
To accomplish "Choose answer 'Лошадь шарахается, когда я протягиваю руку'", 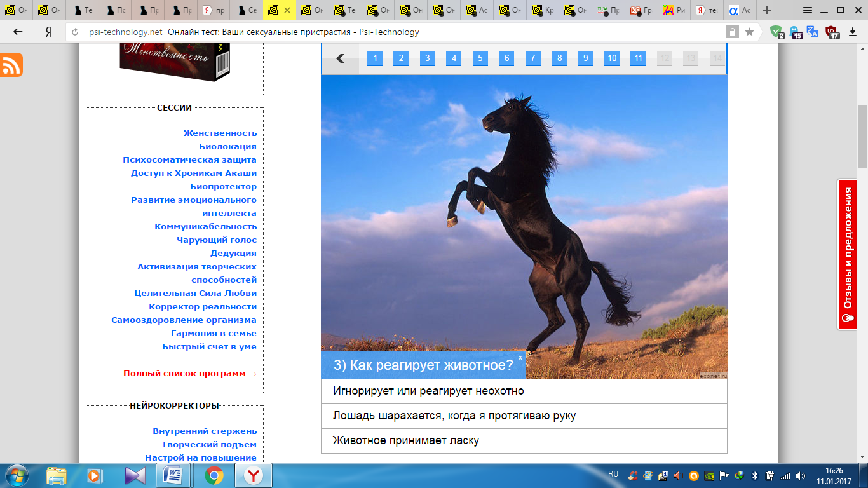I will [524, 416].
